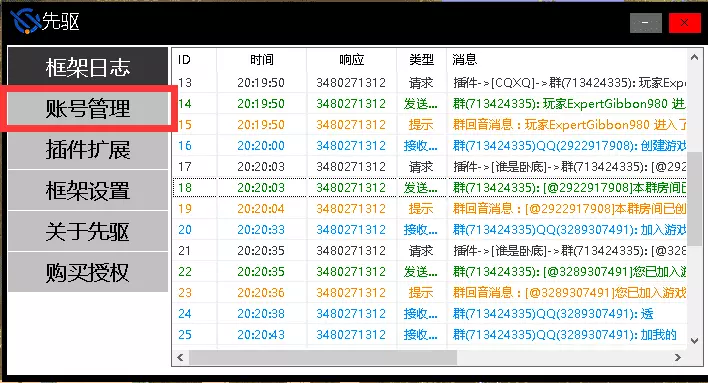The height and width of the screenshot is (383, 708).
Task: Open the 框架日志 tab
Action: click(88, 67)
